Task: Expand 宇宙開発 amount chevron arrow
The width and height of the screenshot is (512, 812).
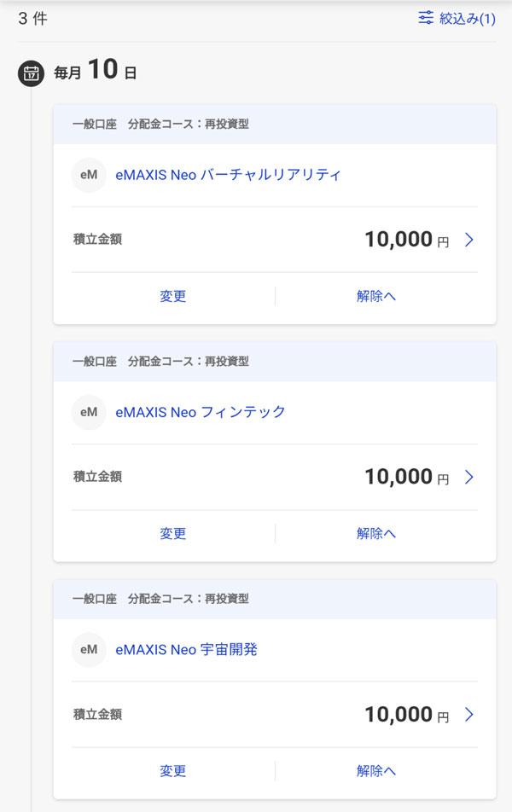Action: [x=468, y=715]
